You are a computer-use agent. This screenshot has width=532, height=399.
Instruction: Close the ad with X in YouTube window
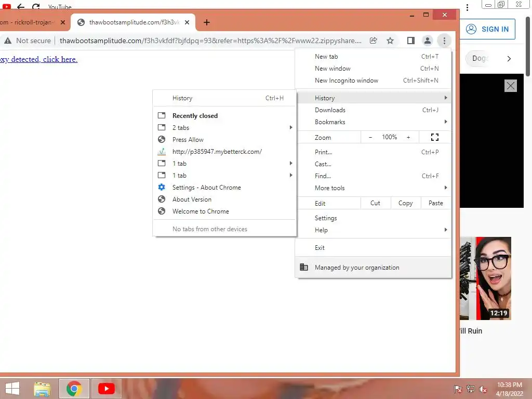510,86
